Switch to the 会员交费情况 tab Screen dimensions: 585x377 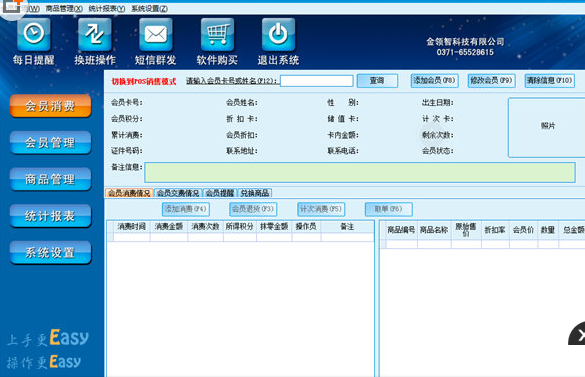(178, 193)
